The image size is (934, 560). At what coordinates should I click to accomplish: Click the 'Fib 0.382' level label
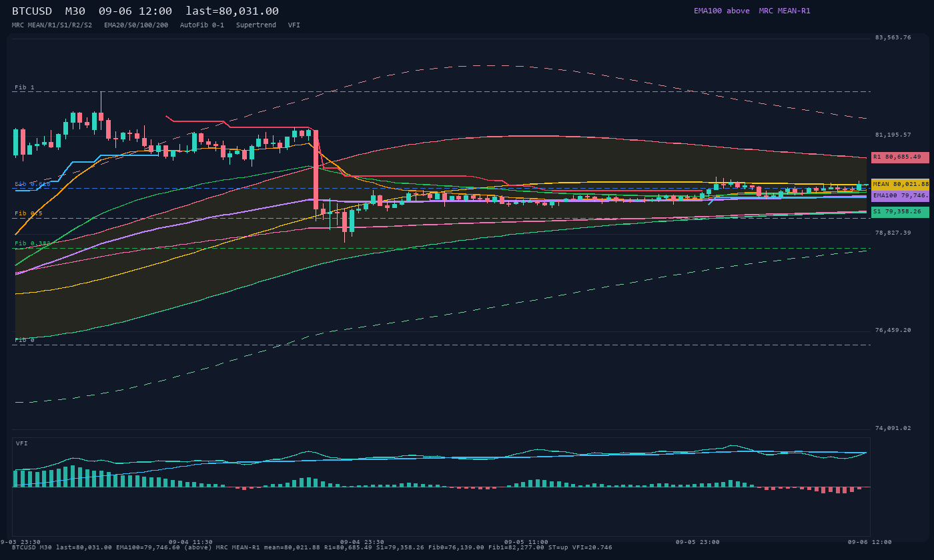pos(33,244)
